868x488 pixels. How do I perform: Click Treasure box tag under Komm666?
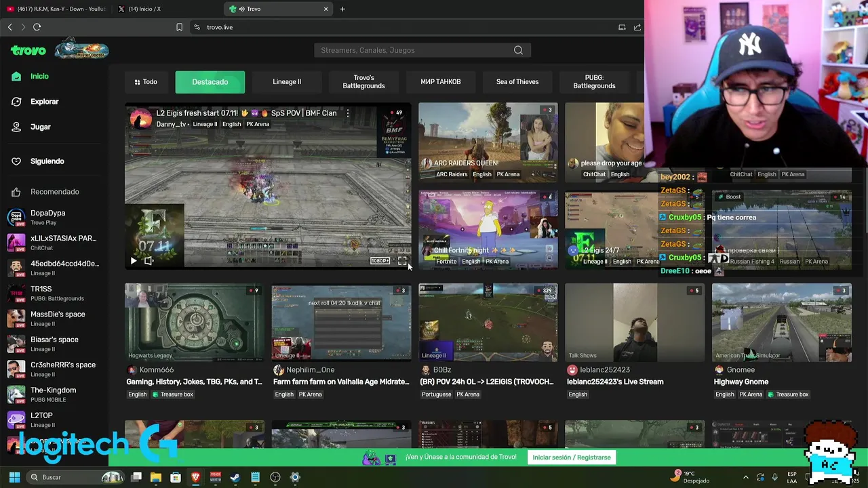pos(173,394)
